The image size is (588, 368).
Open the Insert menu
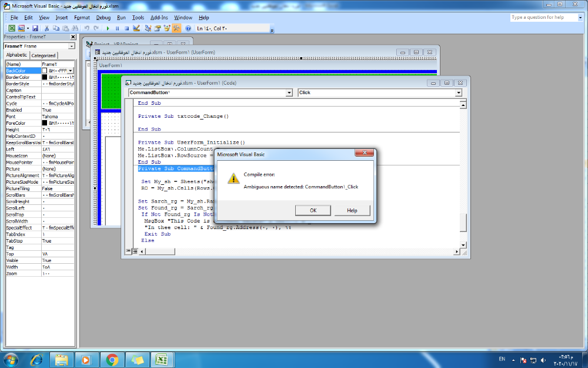point(62,18)
